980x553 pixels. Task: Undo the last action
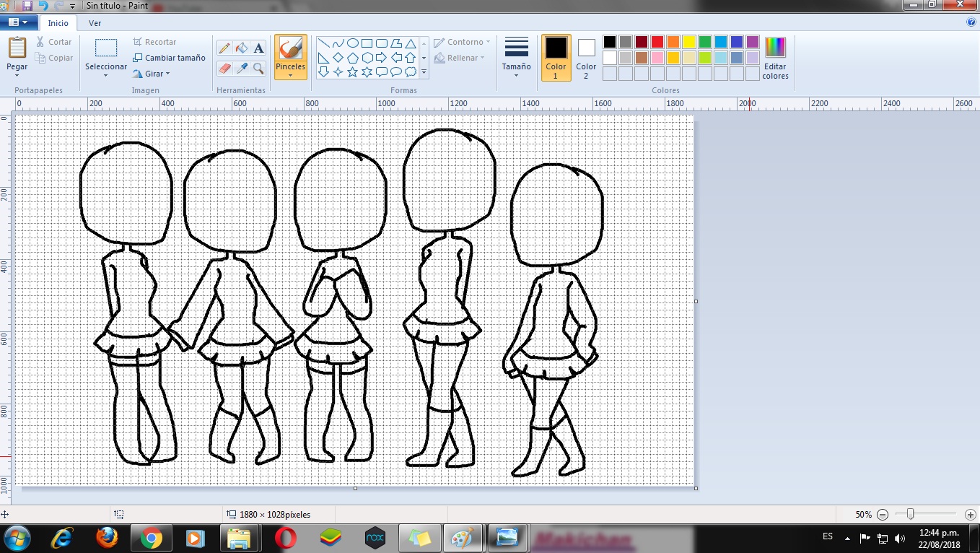(x=43, y=5)
